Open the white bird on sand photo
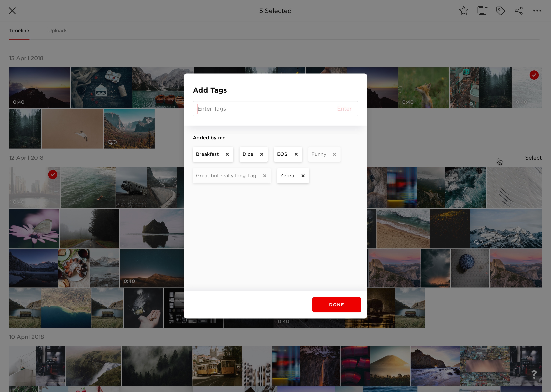The height and width of the screenshot is (392, 551). [x=73, y=128]
